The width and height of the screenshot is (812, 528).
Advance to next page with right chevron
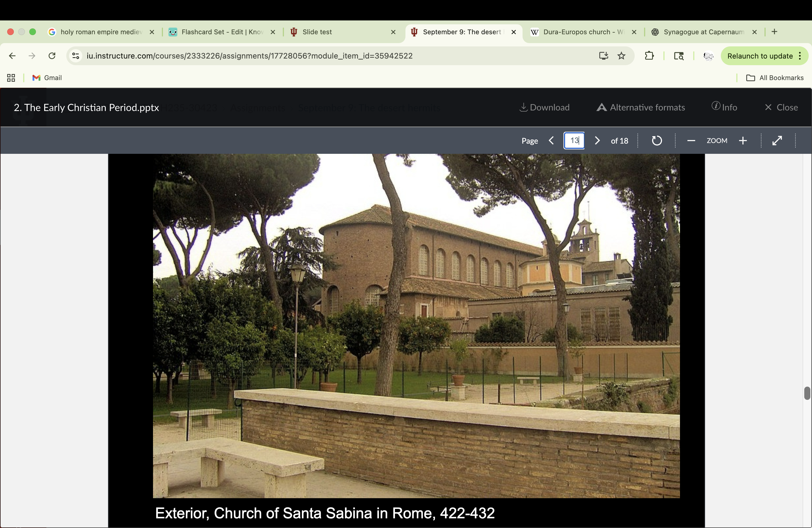[597, 140]
